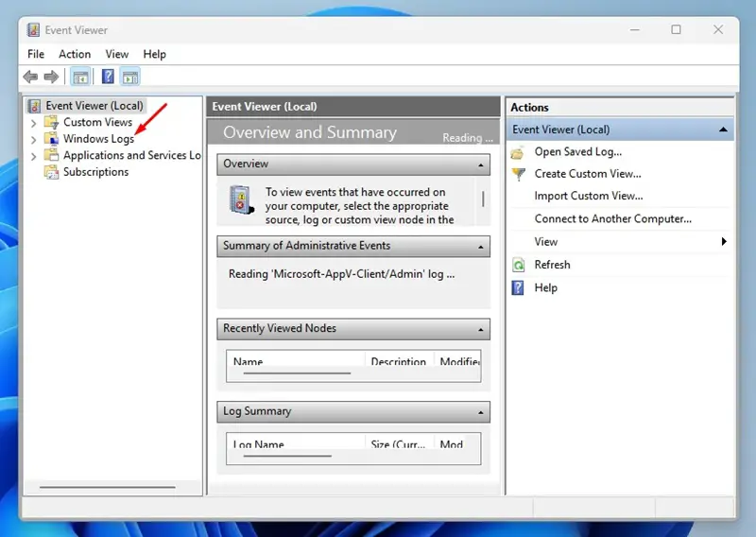Click the Help question-mark icon in Actions
The image size is (756, 537).
[518, 288]
